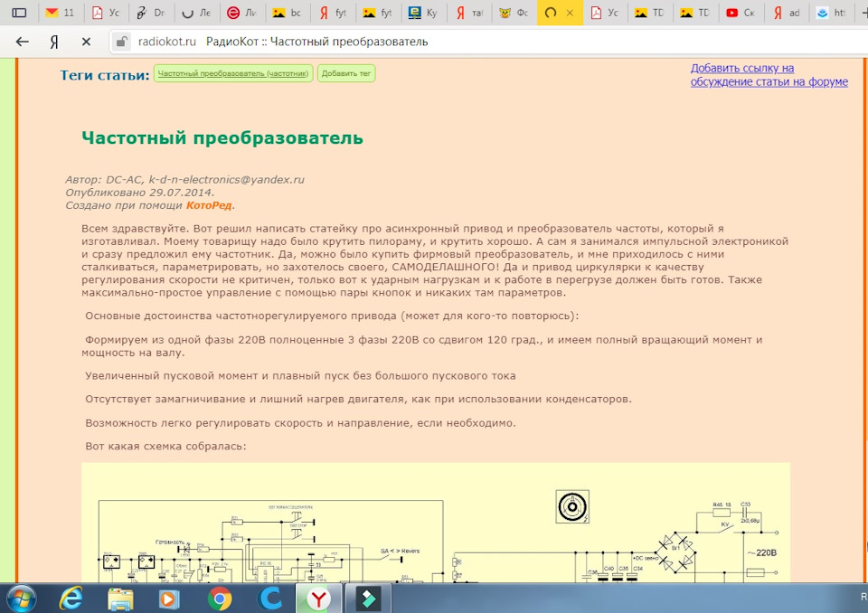Open Yandex home via the Я button
The width and height of the screenshot is (868, 613).
54,42
